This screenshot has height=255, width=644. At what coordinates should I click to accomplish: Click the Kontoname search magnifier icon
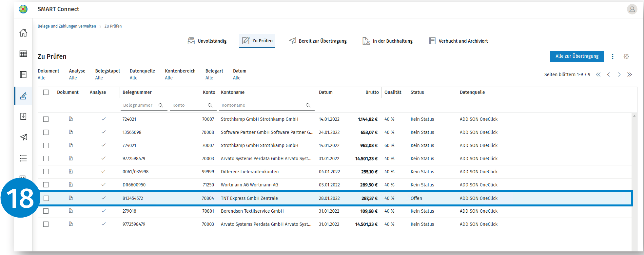pyautogui.click(x=308, y=105)
